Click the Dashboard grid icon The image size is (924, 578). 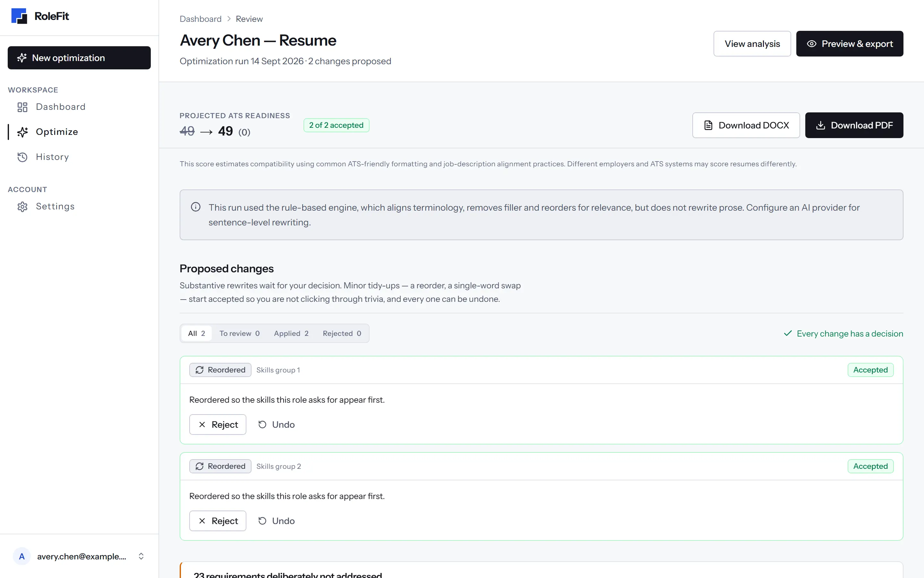(22, 107)
